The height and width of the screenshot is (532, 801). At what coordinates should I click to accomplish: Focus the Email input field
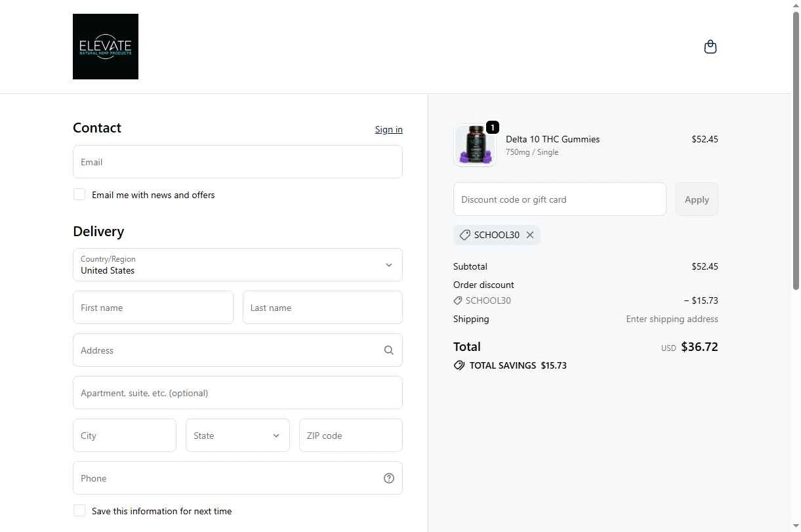coord(237,162)
